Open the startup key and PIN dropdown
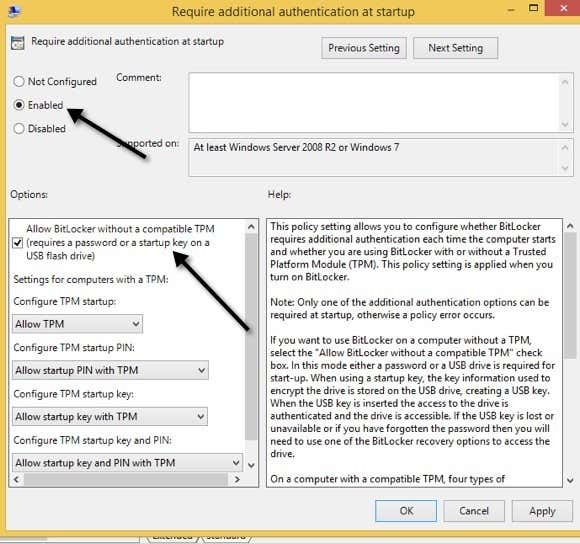The image size is (580, 544). point(127,463)
